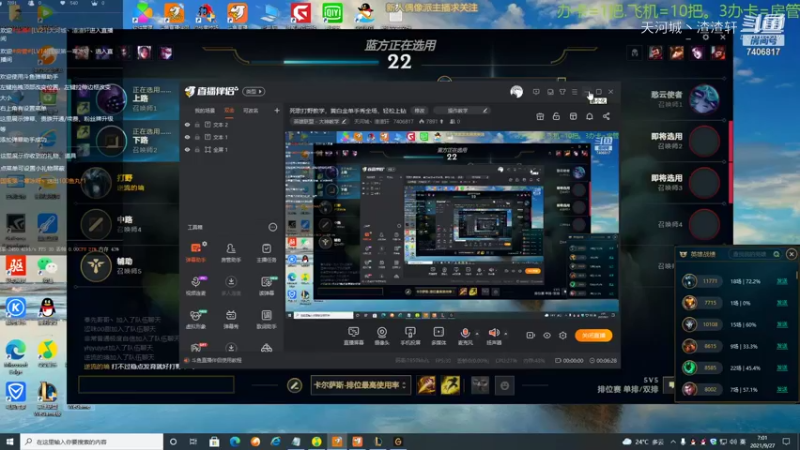Select the champion row with score 10108
The image size is (800, 450).
click(x=735, y=324)
